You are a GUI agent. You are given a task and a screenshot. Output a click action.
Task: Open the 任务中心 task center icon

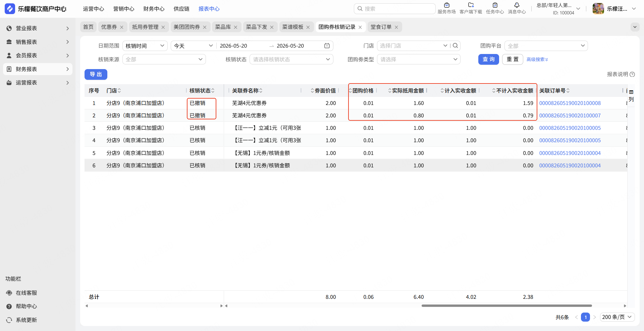495,5
